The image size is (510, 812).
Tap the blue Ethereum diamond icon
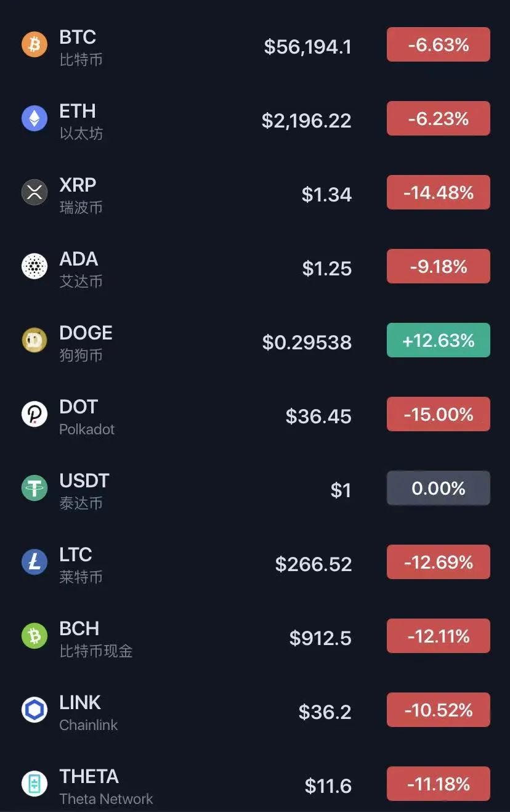click(34, 118)
